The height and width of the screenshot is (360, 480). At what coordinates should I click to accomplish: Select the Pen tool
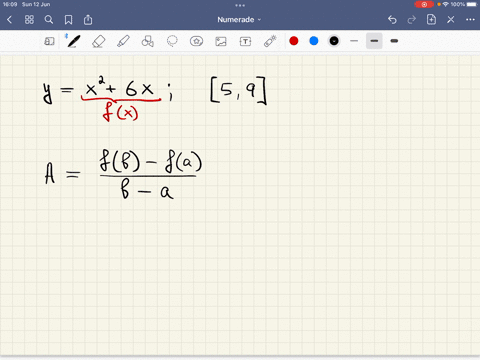pos(73,41)
